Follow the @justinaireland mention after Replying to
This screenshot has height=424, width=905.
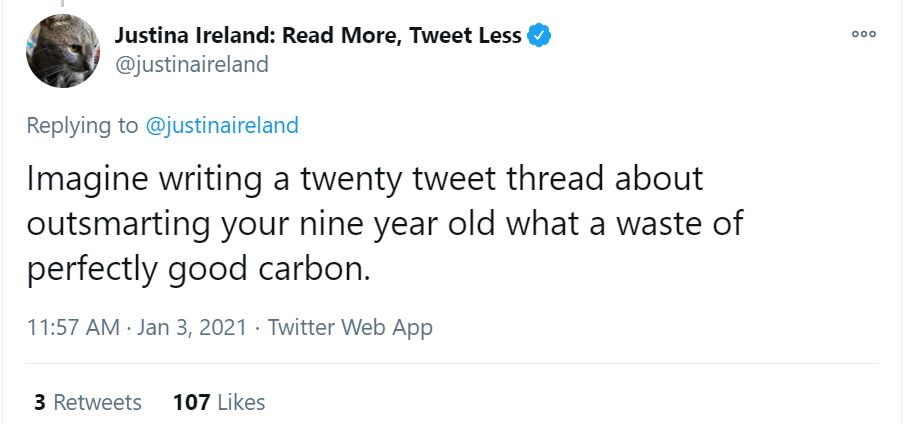click(222, 126)
